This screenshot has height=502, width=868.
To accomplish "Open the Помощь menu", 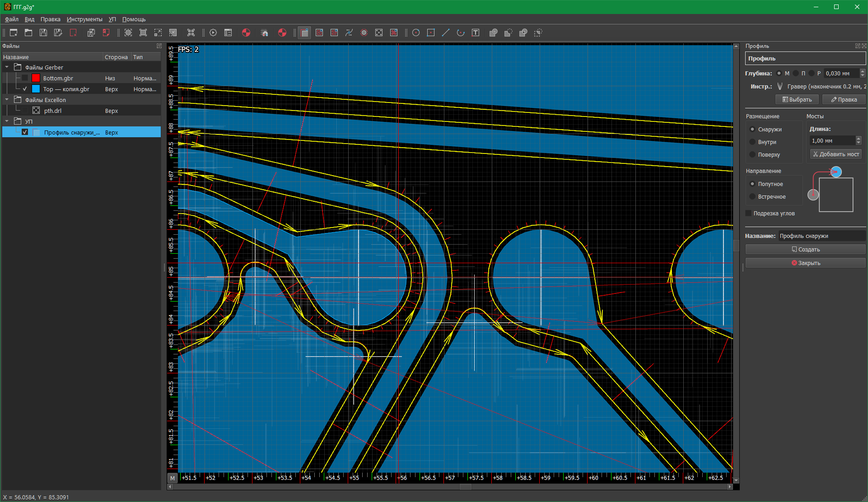I will pos(134,19).
